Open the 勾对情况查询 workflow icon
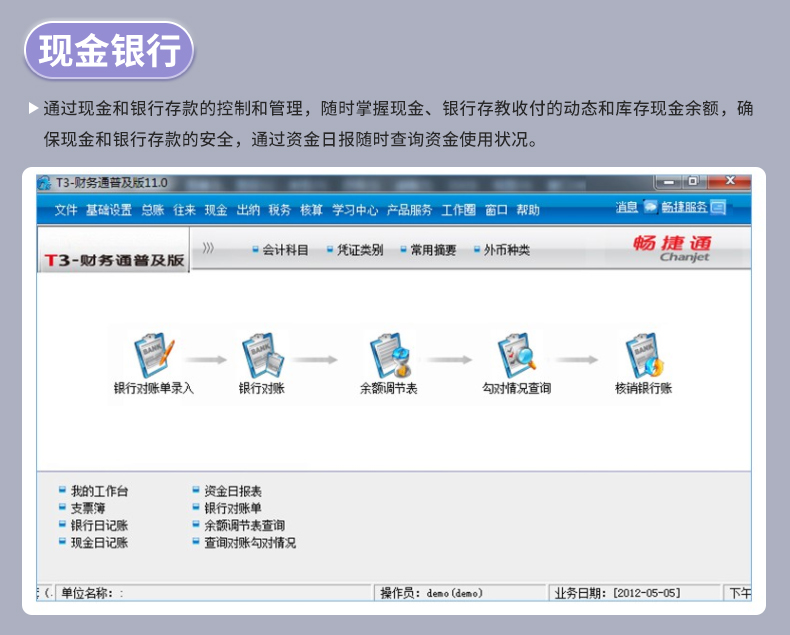 point(517,356)
